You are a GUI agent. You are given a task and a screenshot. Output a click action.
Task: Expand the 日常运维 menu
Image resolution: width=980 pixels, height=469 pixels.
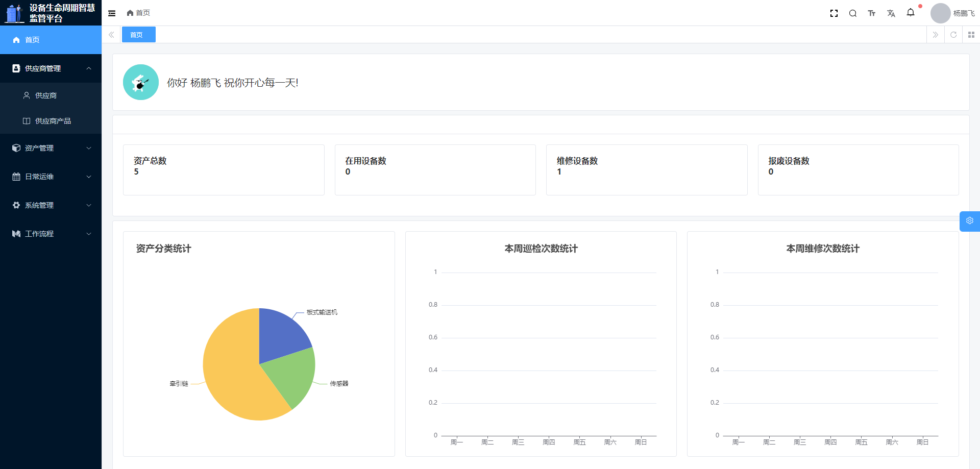[x=51, y=177]
